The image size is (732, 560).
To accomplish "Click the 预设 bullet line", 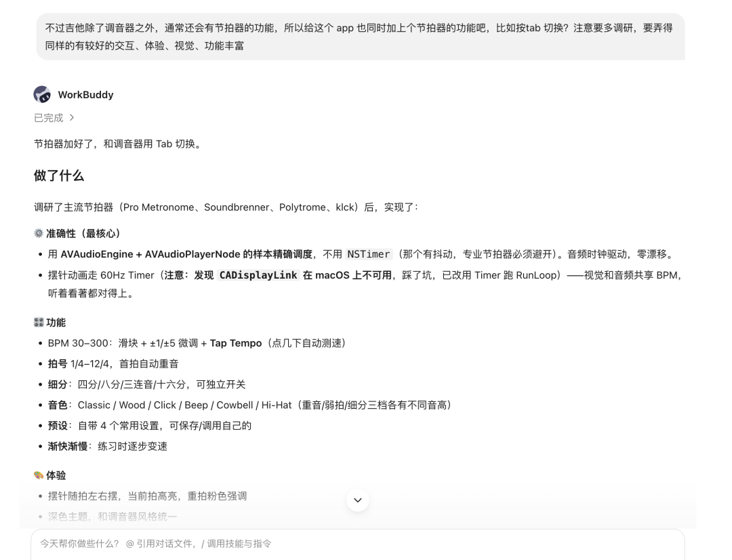I will 149,426.
